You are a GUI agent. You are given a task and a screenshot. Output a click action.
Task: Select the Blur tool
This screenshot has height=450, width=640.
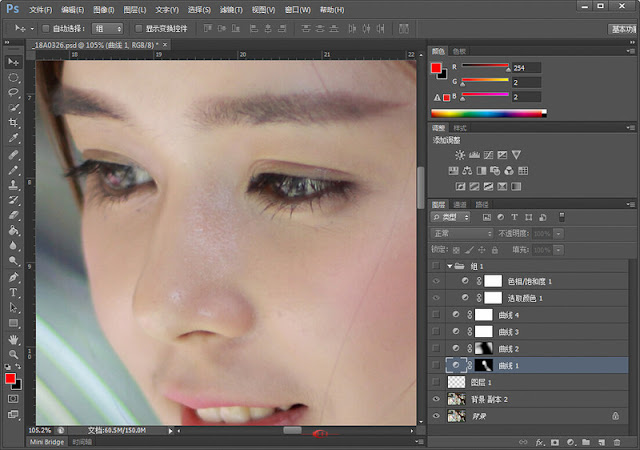(13, 245)
